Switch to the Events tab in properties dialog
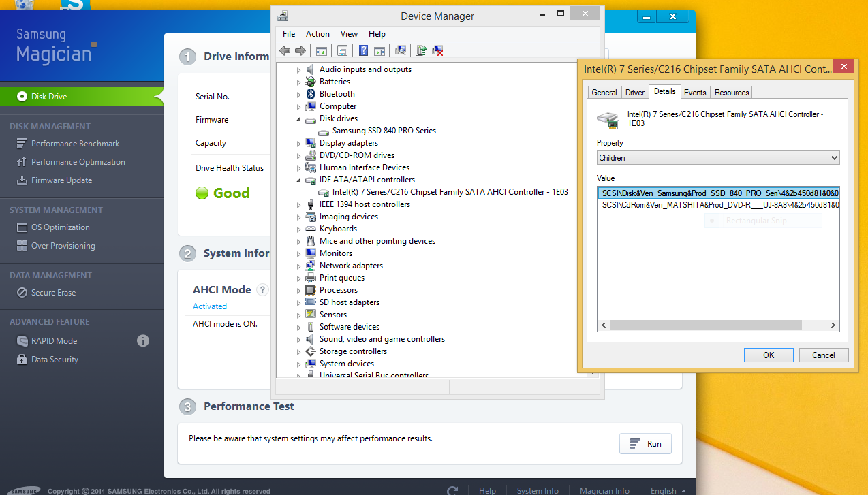The image size is (868, 495). (x=695, y=93)
